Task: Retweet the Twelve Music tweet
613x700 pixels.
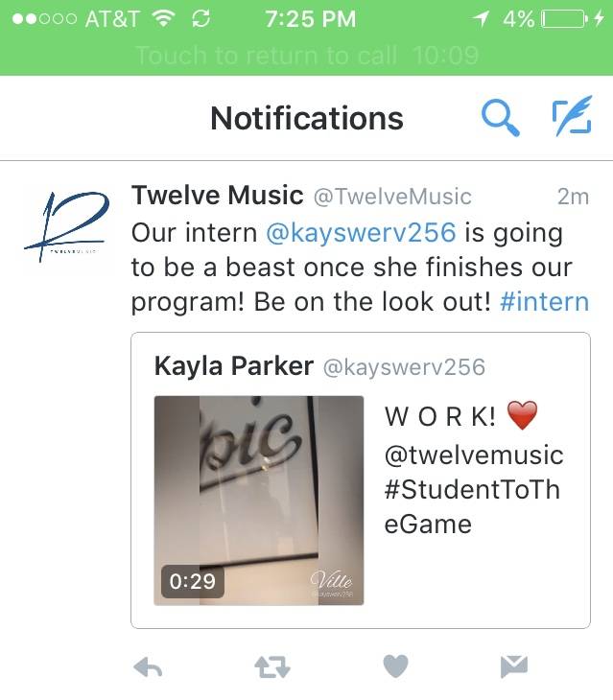Action: [x=271, y=667]
